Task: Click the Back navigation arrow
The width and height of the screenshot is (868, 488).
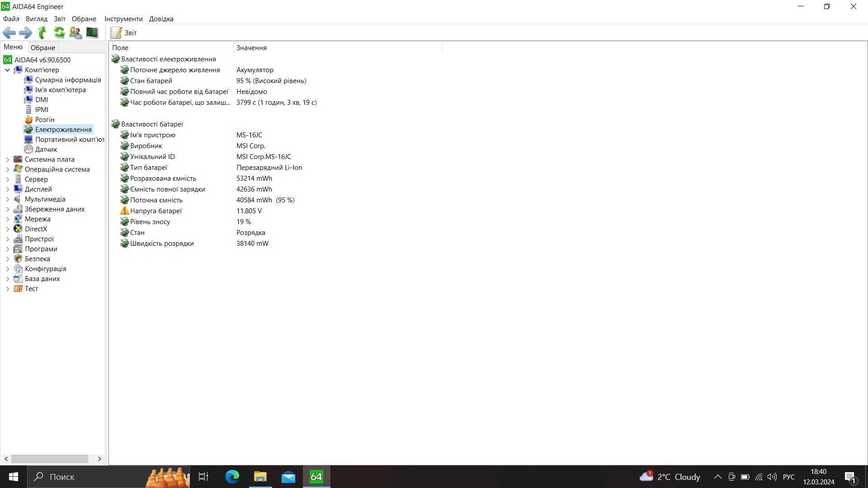Action: (9, 33)
